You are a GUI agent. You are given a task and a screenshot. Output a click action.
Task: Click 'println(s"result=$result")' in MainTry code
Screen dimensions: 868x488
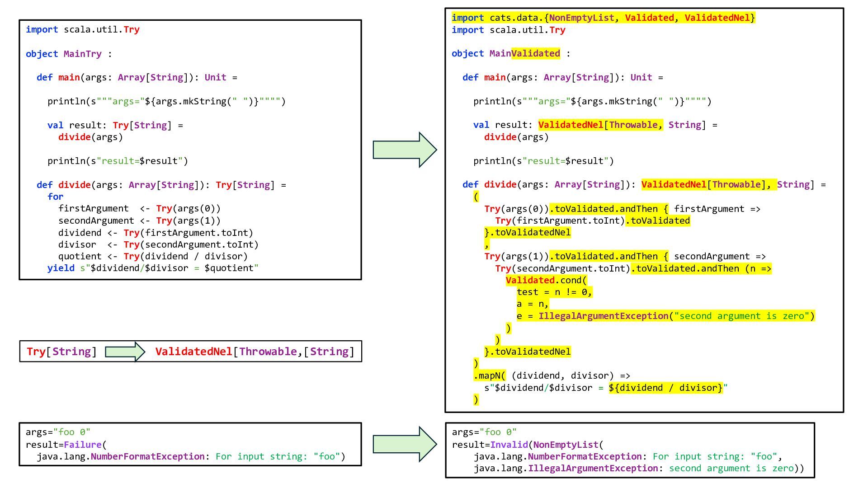(x=118, y=161)
